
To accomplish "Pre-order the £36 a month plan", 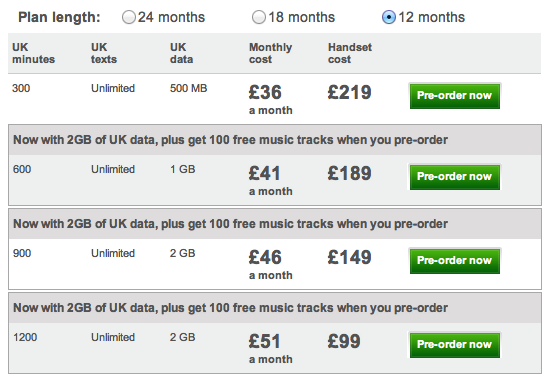I will (x=455, y=96).
